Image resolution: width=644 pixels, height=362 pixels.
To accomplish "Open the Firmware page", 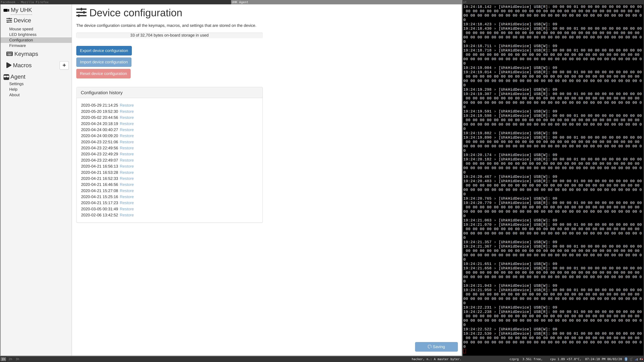I will pos(17,45).
